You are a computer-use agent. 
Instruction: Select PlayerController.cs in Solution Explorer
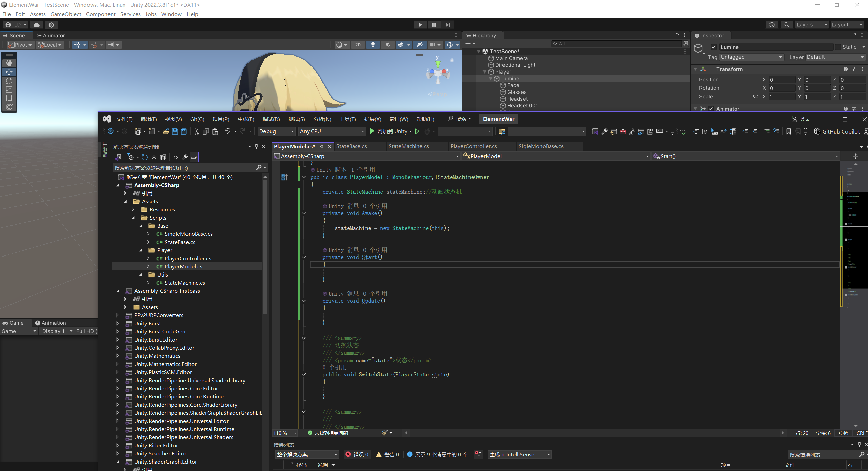[x=188, y=259]
